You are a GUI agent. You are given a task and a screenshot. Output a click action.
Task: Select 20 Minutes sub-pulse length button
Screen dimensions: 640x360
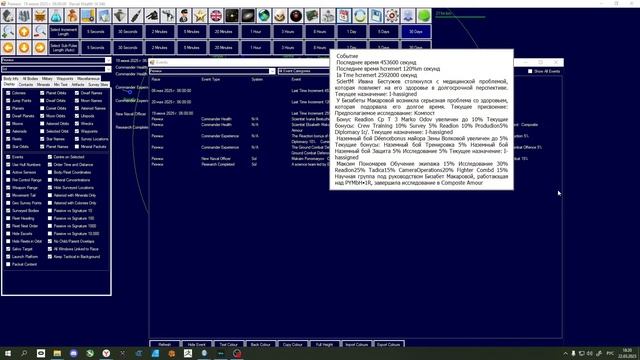tap(224, 47)
